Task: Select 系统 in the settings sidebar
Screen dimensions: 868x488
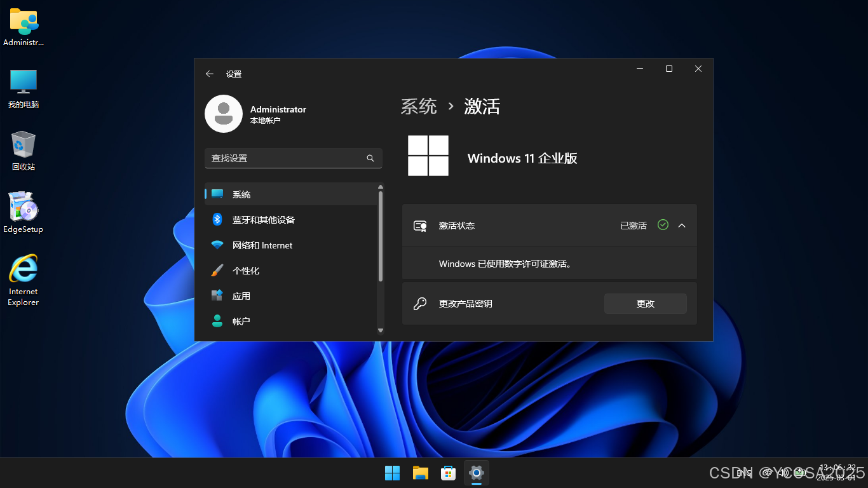Action: pyautogui.click(x=291, y=194)
